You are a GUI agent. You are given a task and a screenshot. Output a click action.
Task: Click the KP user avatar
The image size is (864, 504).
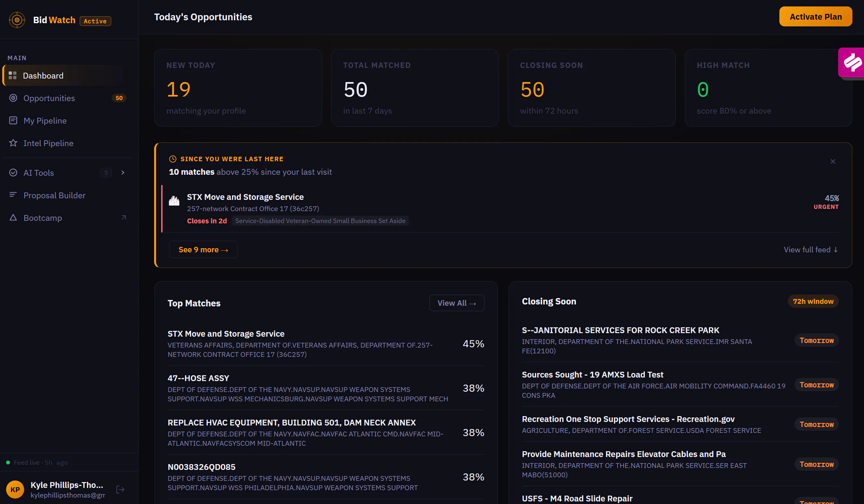(x=15, y=489)
